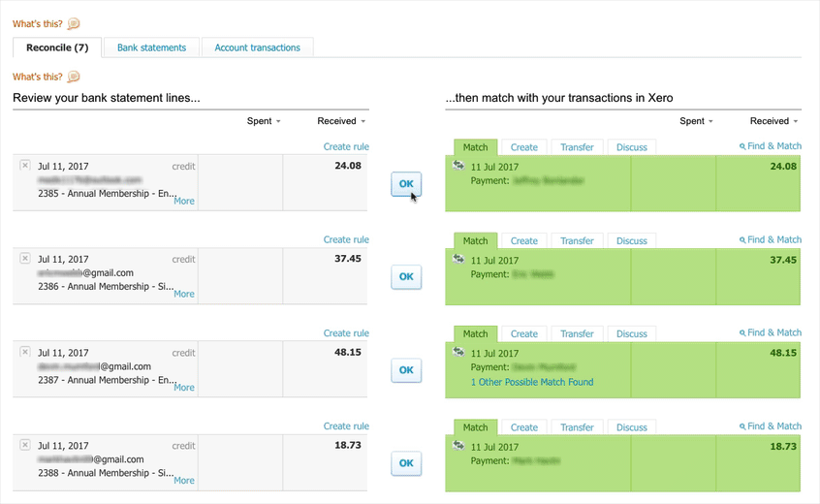The image size is (820, 504).
Task: Open Find & Match for the 18.73 transaction
Action: tap(771, 426)
